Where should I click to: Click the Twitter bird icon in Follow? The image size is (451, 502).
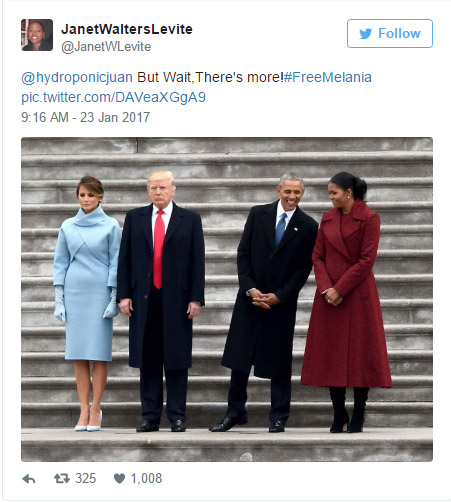tap(366, 34)
